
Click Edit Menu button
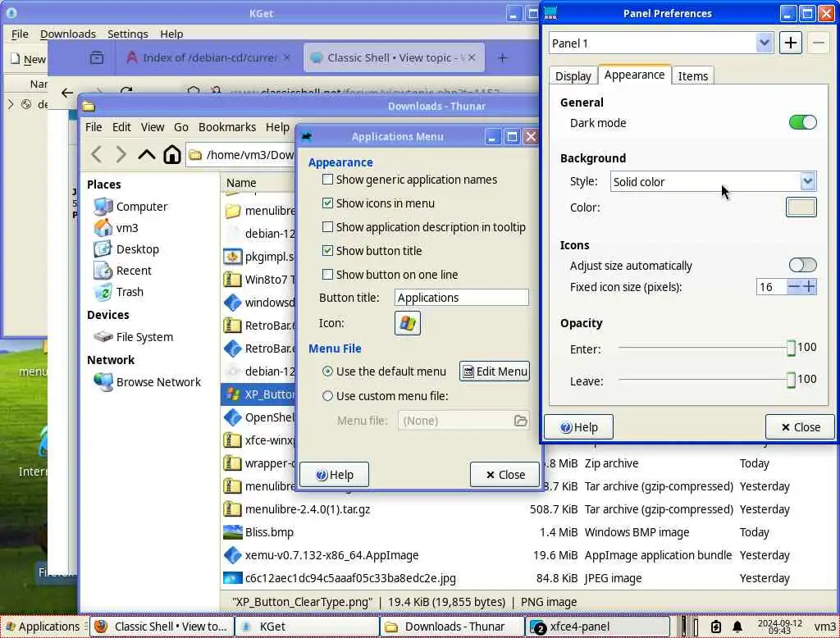coord(495,371)
